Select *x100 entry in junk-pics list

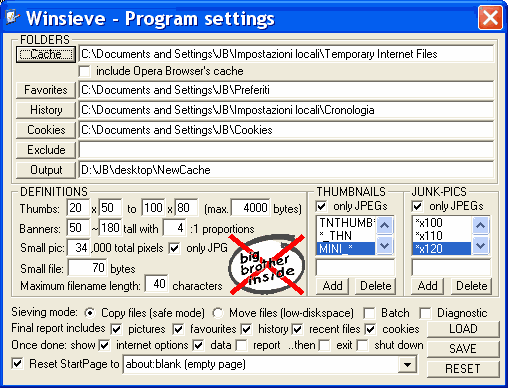pos(442,222)
